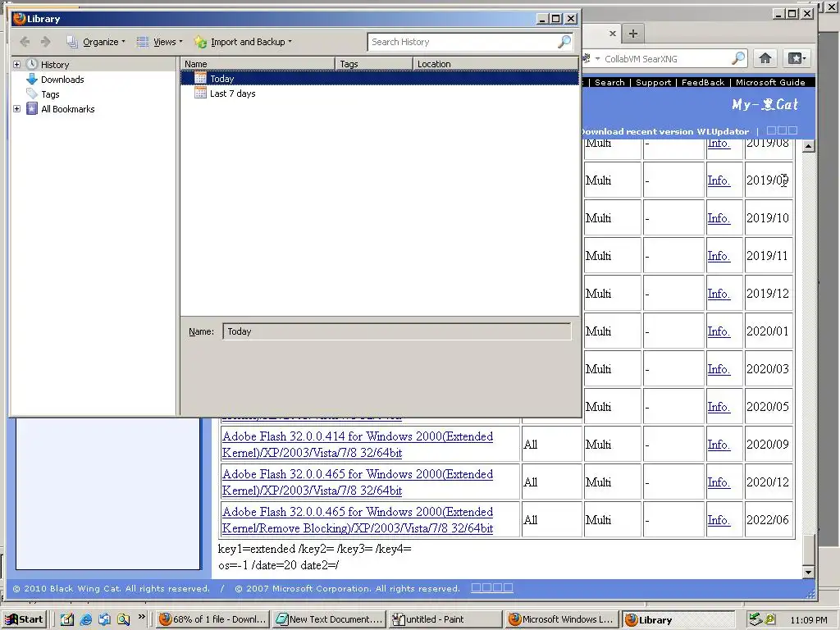Select All Bookmarks in the sidebar
Image resolution: width=840 pixels, height=630 pixels.
point(68,109)
